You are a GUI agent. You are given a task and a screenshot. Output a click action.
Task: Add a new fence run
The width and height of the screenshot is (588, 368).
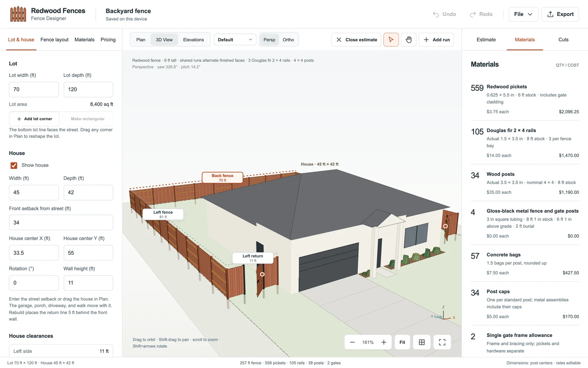point(437,40)
